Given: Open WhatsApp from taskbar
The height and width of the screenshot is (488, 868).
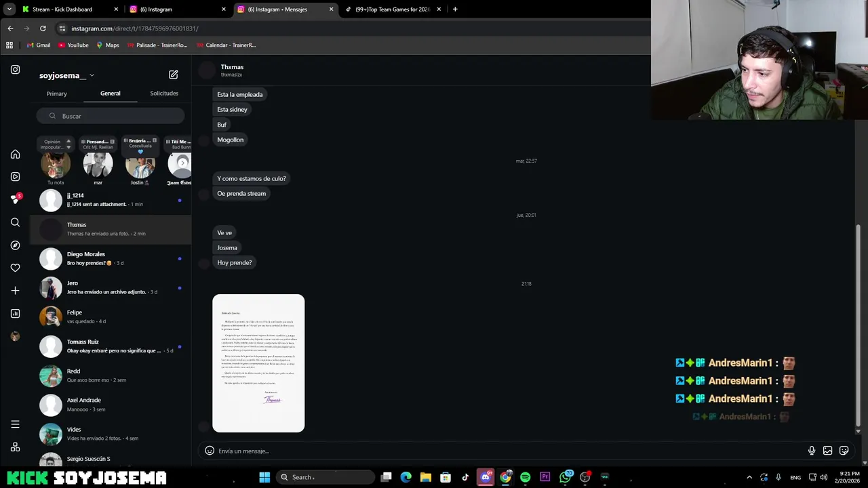Looking at the screenshot, I should click(x=566, y=477).
